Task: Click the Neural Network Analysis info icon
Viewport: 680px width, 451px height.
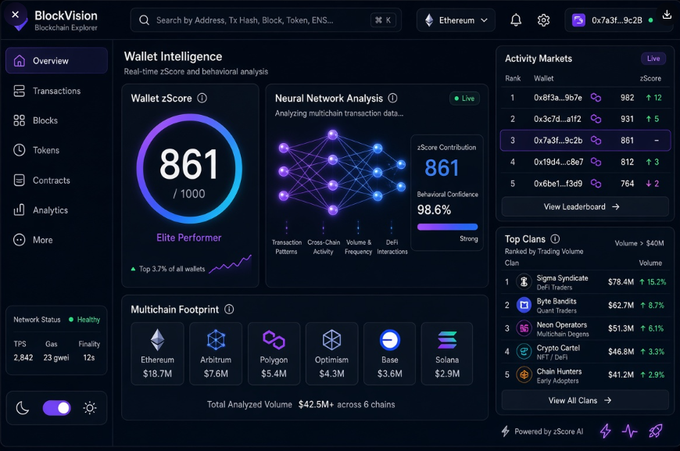Action: [392, 98]
